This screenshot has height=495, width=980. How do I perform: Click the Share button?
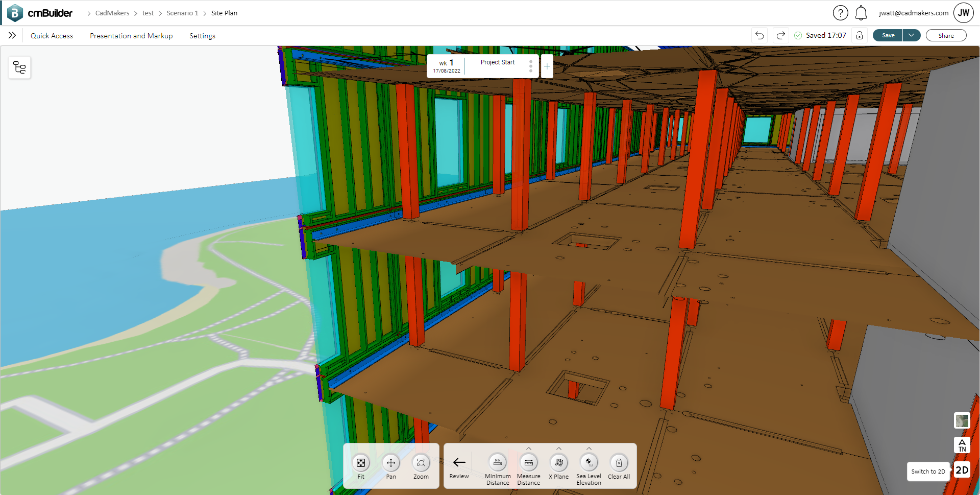(946, 35)
